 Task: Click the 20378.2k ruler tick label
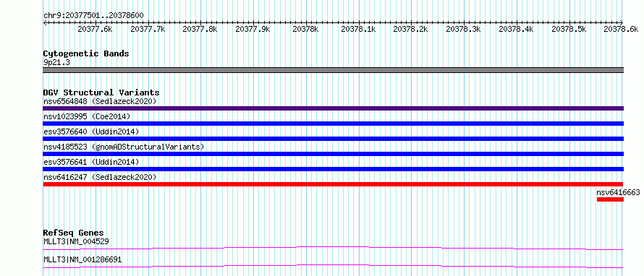tap(411, 29)
